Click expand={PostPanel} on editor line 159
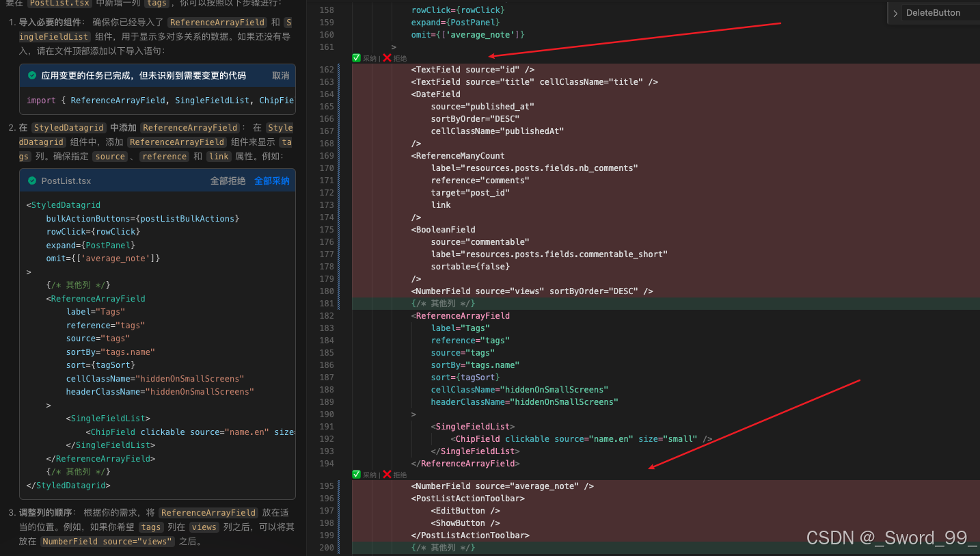 coord(456,23)
